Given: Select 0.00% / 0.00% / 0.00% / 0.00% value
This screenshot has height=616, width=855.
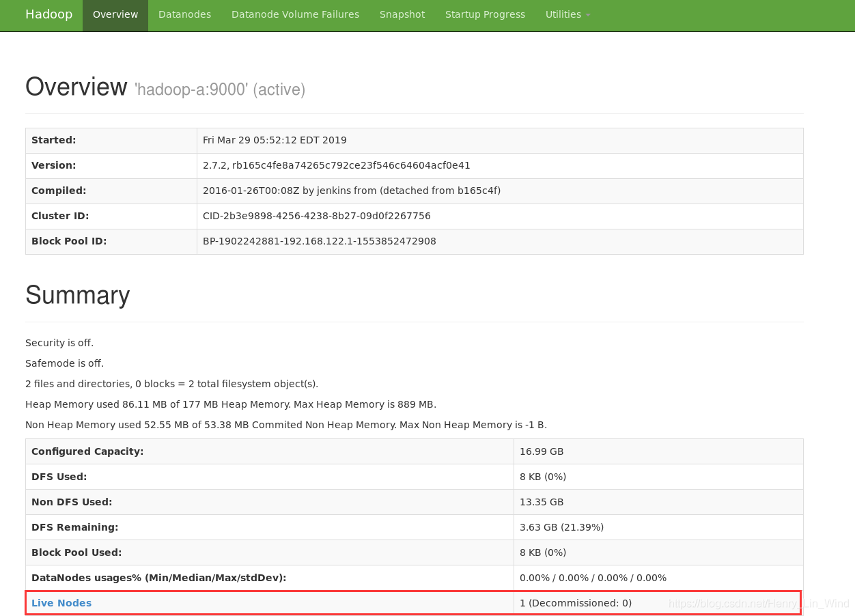Looking at the screenshot, I should pyautogui.click(x=593, y=578).
